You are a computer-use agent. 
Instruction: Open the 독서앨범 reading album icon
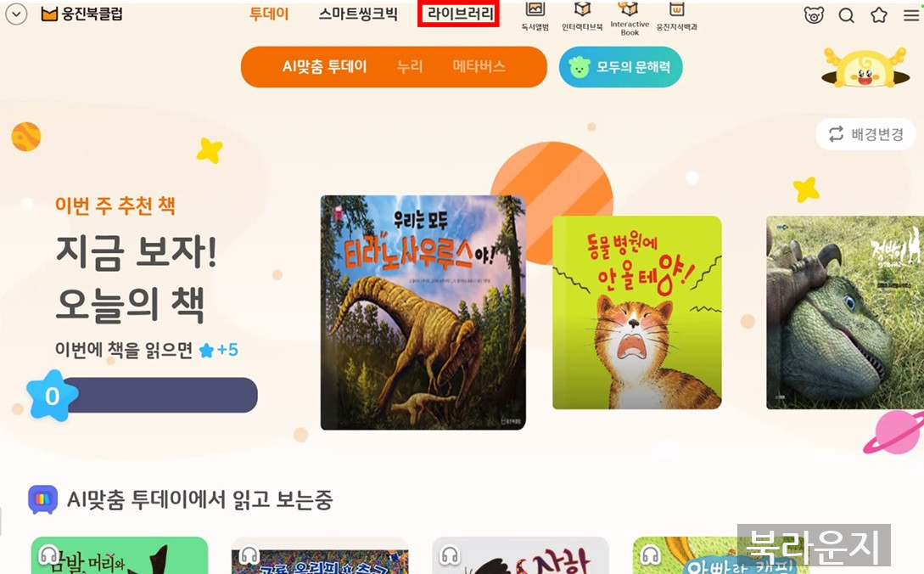[x=535, y=16]
